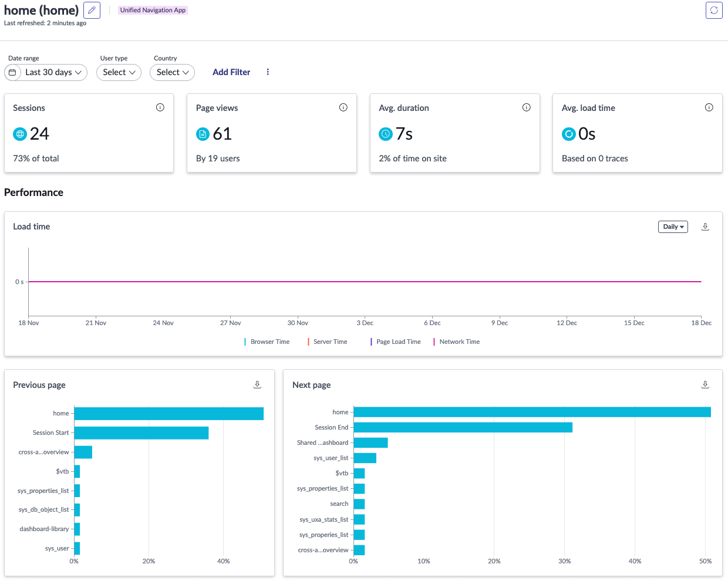This screenshot has width=728, height=581.
Task: Click the home bar in Previous page chart
Action: click(x=169, y=414)
